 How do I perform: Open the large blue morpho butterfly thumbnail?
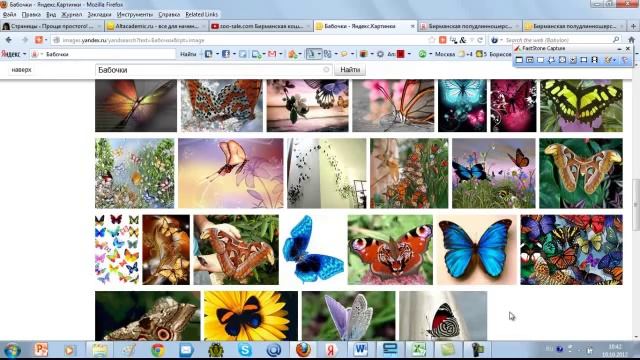pyautogui.click(x=477, y=250)
